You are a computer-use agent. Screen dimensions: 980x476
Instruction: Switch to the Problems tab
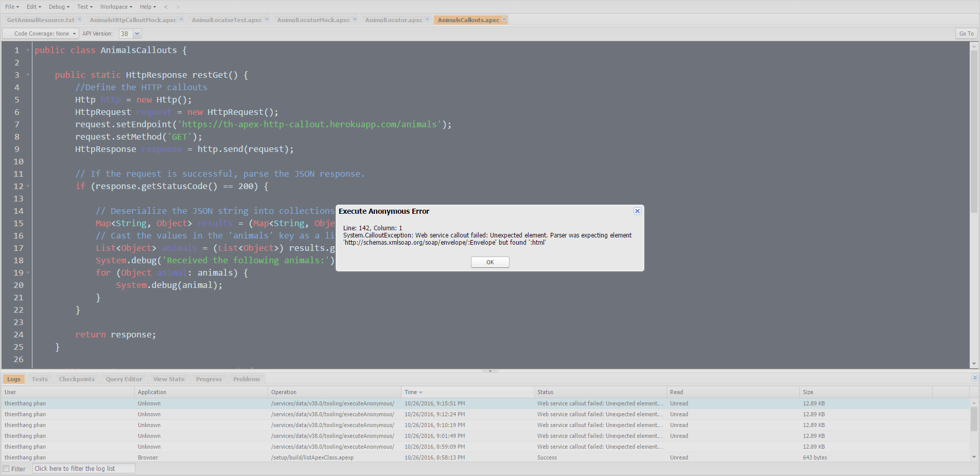click(246, 379)
